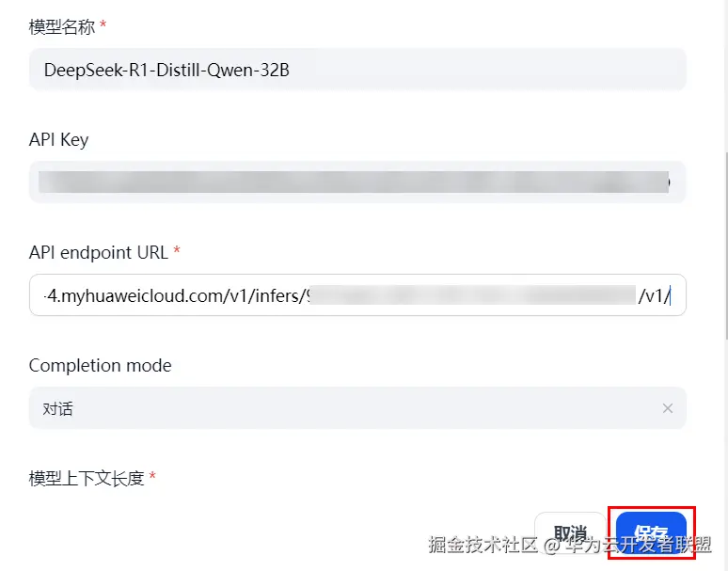Click the 模型上下文长度 label
728x571 pixels.
pyautogui.click(x=87, y=478)
